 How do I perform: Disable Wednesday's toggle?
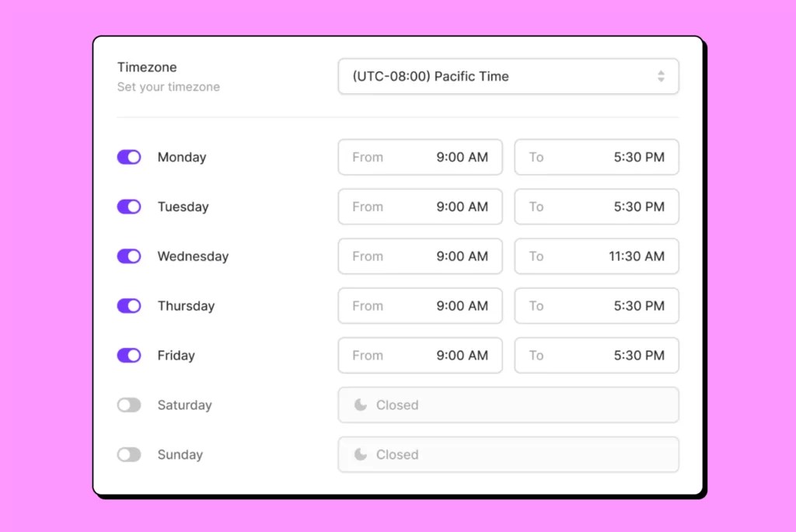coord(128,256)
